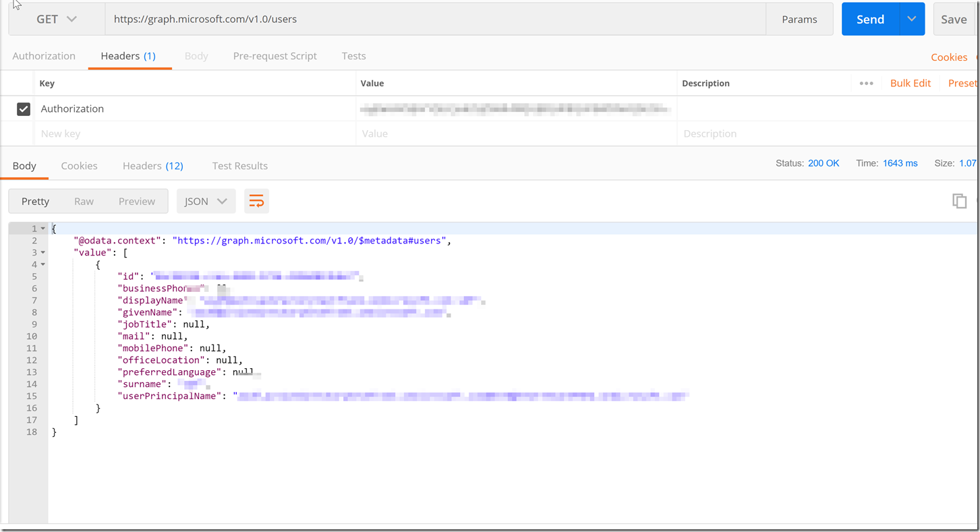Open the Cookies link on the right
This screenshot has height=532, width=980.
949,57
